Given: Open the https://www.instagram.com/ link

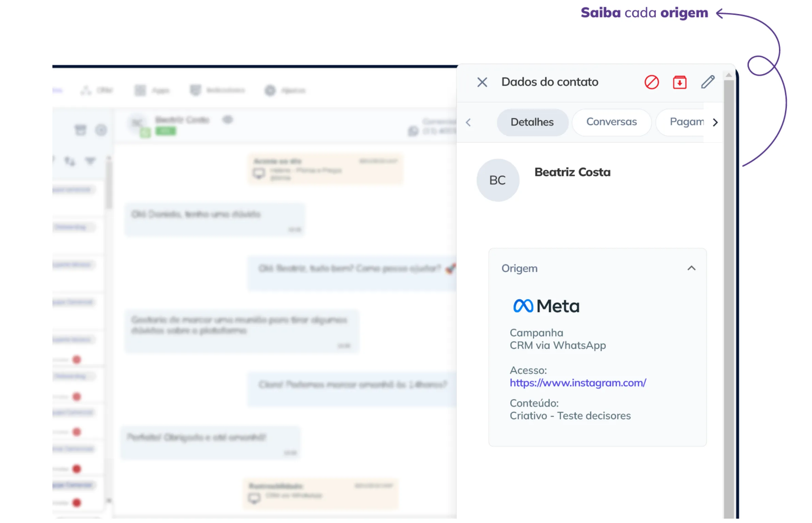Looking at the screenshot, I should click(x=578, y=383).
